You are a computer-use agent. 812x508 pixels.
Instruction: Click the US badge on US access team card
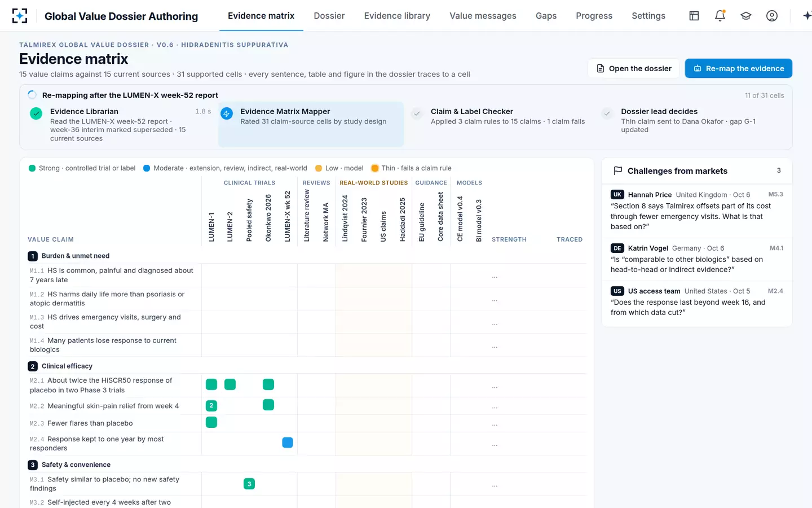617,291
